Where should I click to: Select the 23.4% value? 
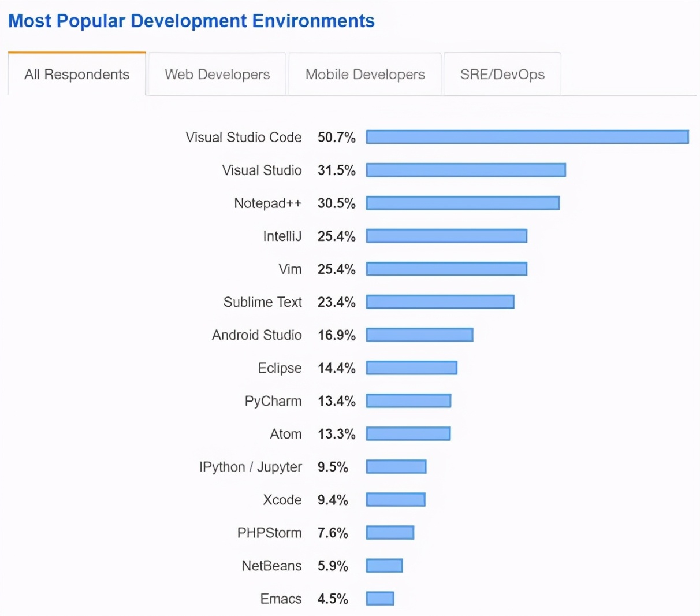pos(337,302)
